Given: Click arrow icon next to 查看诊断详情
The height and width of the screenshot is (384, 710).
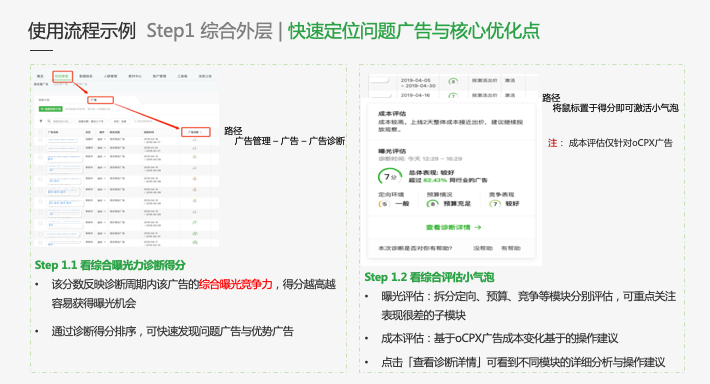Looking at the screenshot, I should (x=478, y=227).
